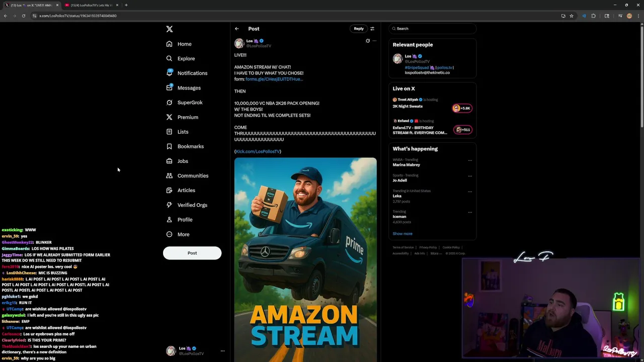Open the Accessibility footer link

pos(401,253)
